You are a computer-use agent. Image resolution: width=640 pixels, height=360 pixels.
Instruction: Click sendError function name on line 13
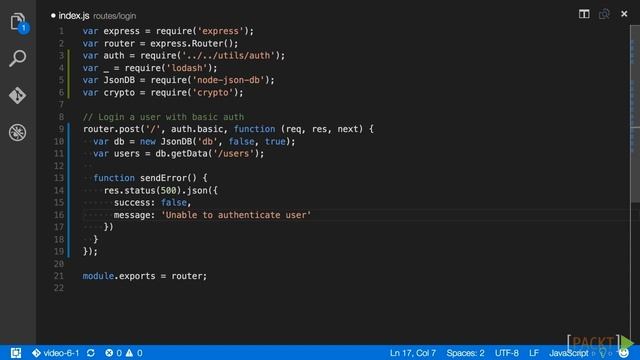[163, 178]
